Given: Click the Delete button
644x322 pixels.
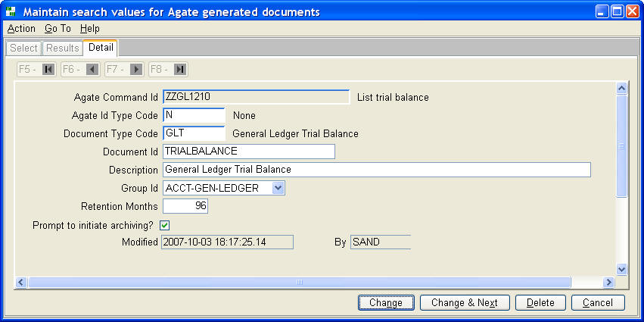Looking at the screenshot, I should pyautogui.click(x=540, y=302).
